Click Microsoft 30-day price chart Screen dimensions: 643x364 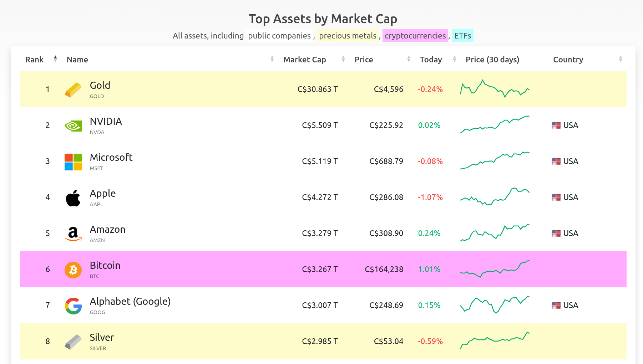tap(495, 160)
